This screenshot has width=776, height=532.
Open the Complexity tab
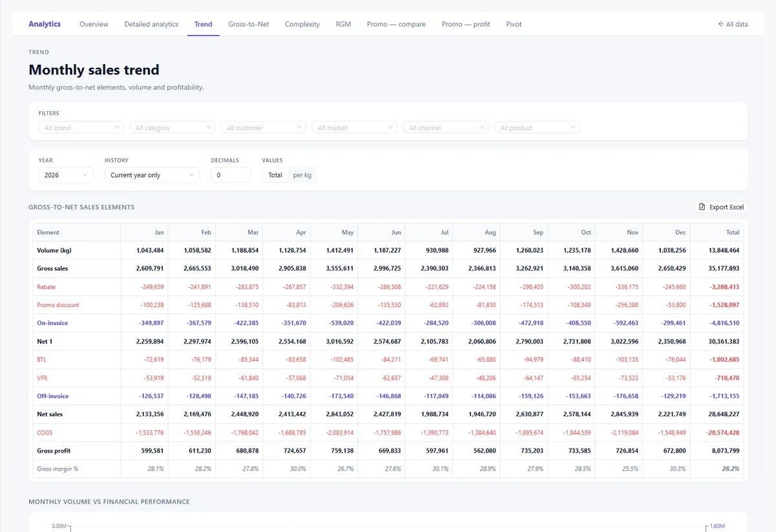pyautogui.click(x=302, y=24)
